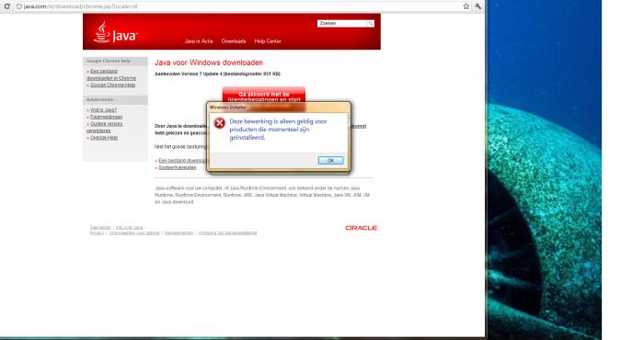
Task: Click 'Aanbevolen Version 7 Update 4' text
Action: point(217,74)
